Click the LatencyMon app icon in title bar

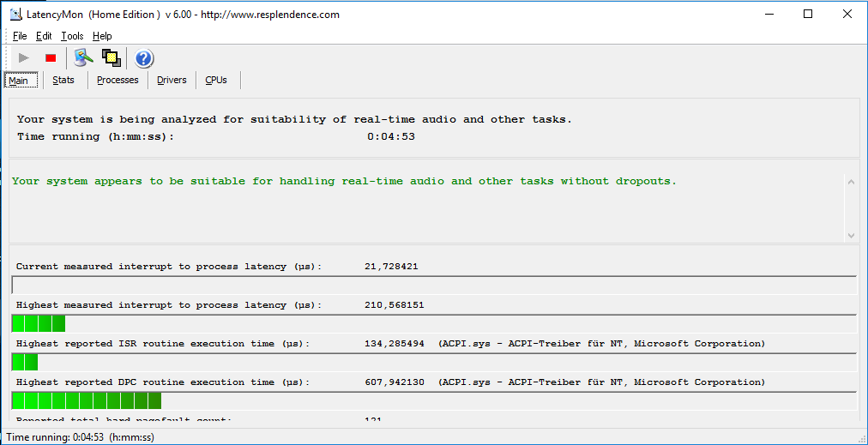pos(15,15)
